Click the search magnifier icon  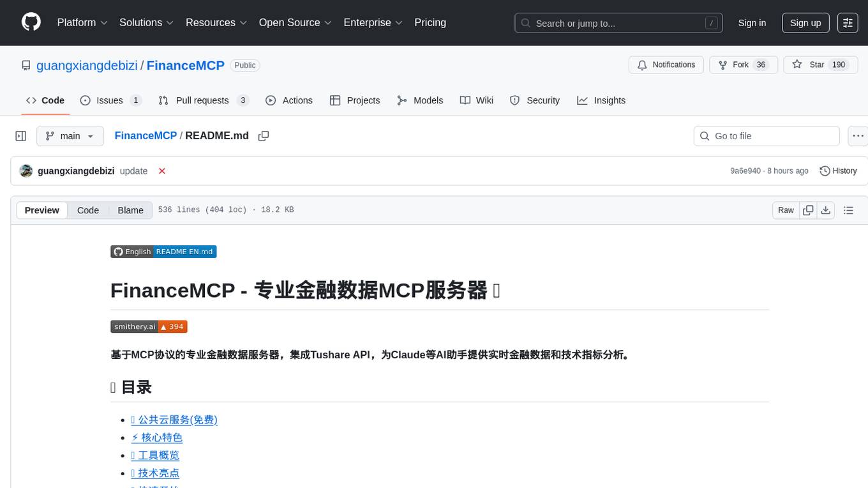[526, 23]
